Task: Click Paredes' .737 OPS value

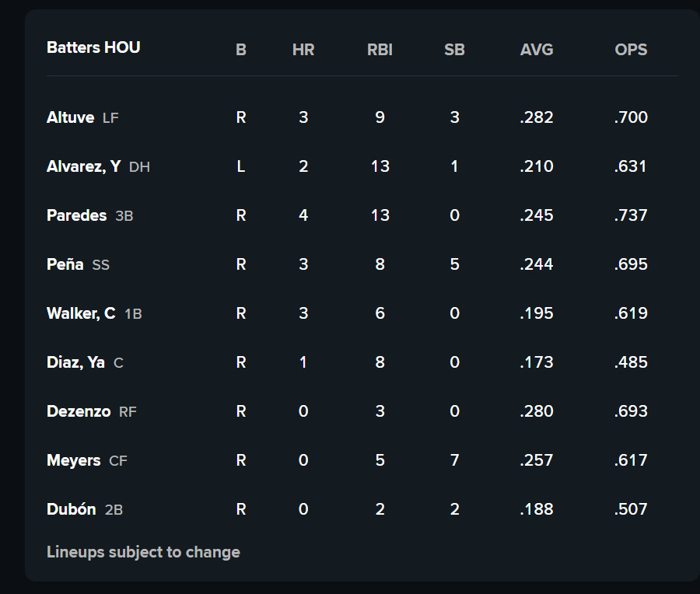Action: pos(631,215)
